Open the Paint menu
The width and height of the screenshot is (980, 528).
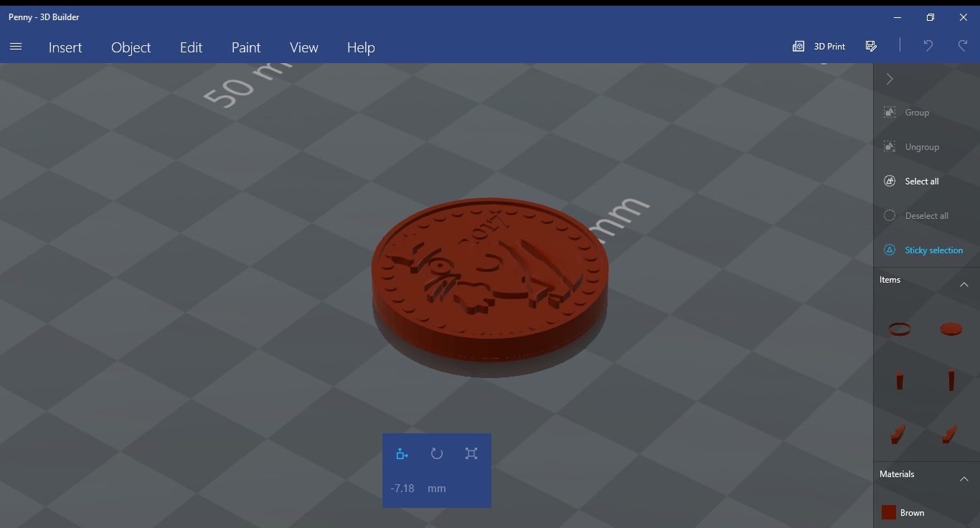pyautogui.click(x=246, y=47)
